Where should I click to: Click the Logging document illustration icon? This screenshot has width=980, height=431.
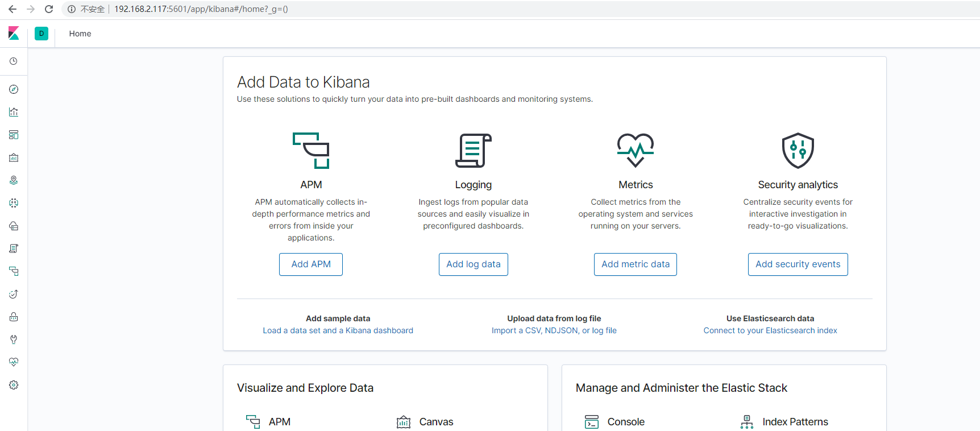pos(474,151)
